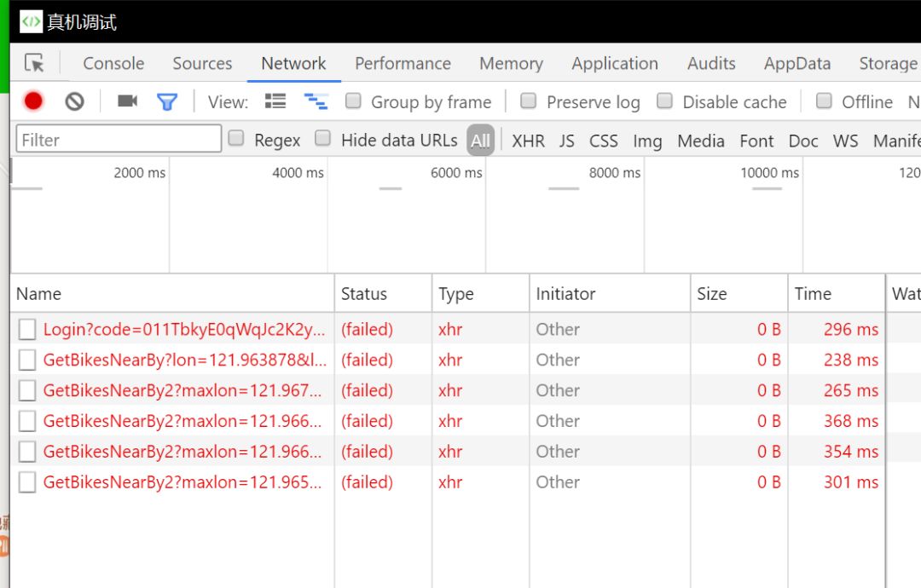Toggle the blue filter funnel icon
This screenshot has height=588, width=921.
pyautogui.click(x=167, y=102)
